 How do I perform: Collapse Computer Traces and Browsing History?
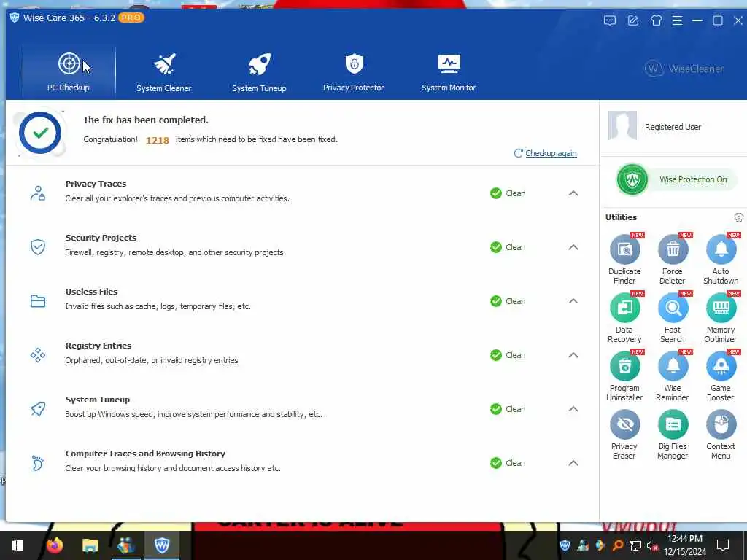click(x=573, y=462)
